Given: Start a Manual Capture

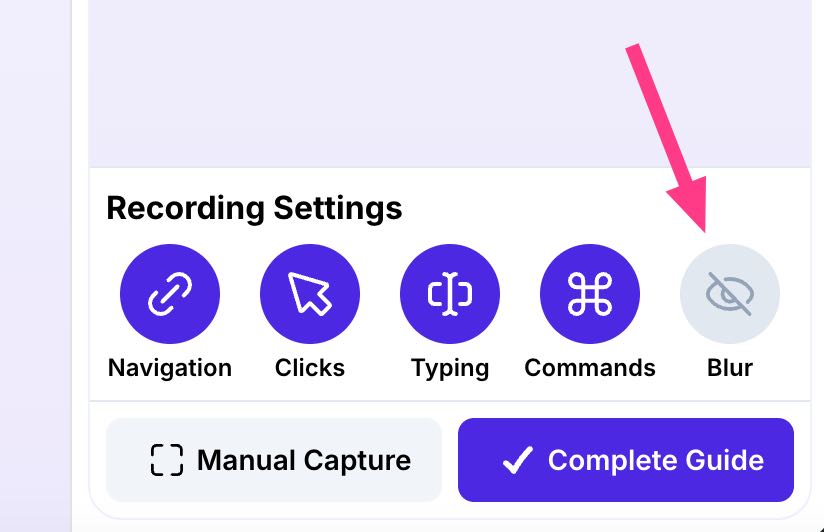Looking at the screenshot, I should [x=274, y=460].
